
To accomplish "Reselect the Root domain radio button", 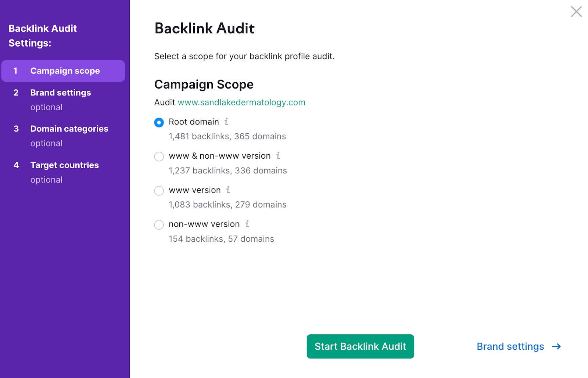I will click(x=159, y=122).
